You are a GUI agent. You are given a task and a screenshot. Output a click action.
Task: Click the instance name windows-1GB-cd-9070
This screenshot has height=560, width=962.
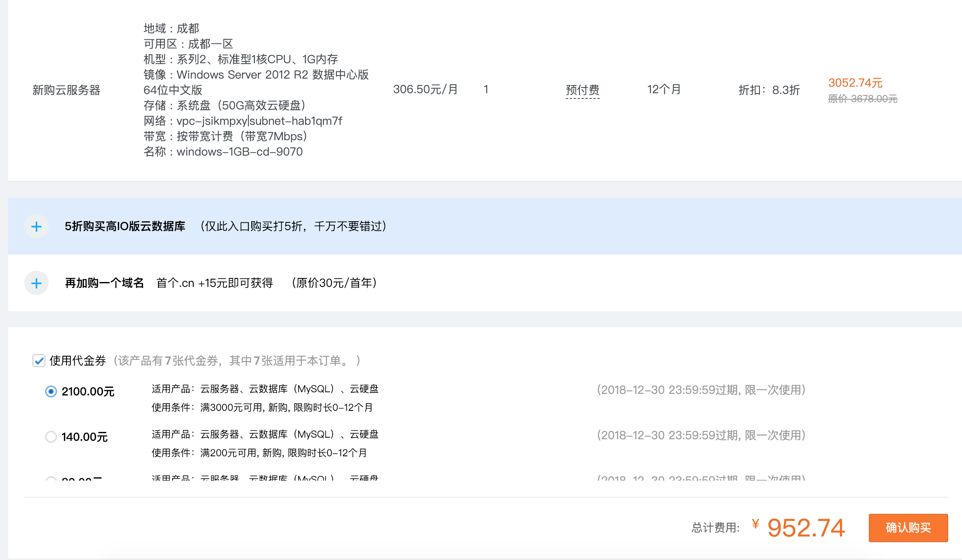pos(239,152)
